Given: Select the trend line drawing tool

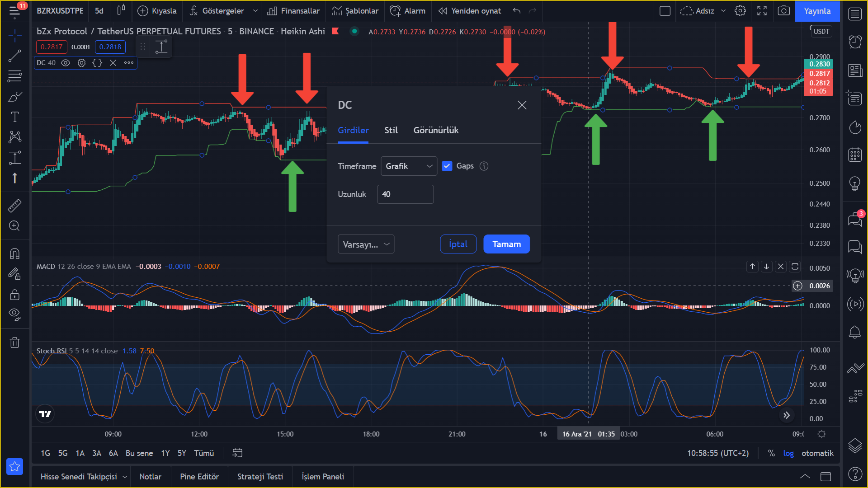Looking at the screenshot, I should [14, 56].
